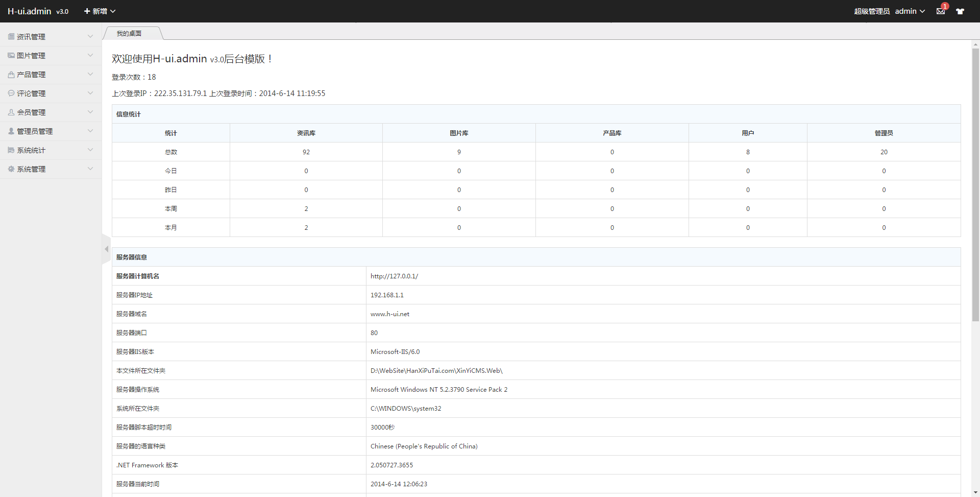Collapse the sidebar with the arrow handle
980x497 pixels.
(x=106, y=249)
